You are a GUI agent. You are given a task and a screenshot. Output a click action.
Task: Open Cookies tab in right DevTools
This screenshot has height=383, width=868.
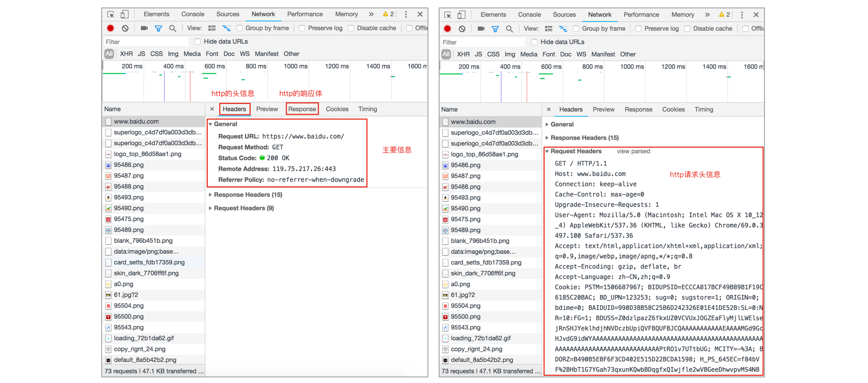674,109
